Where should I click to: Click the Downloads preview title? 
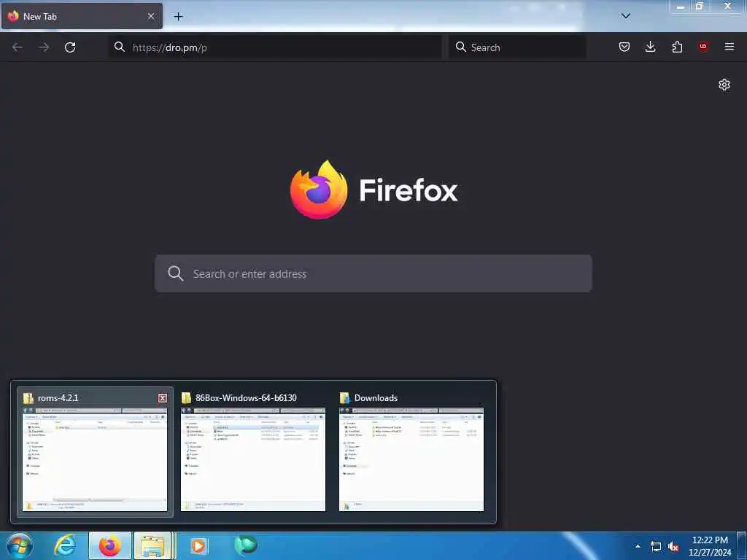pyautogui.click(x=376, y=398)
